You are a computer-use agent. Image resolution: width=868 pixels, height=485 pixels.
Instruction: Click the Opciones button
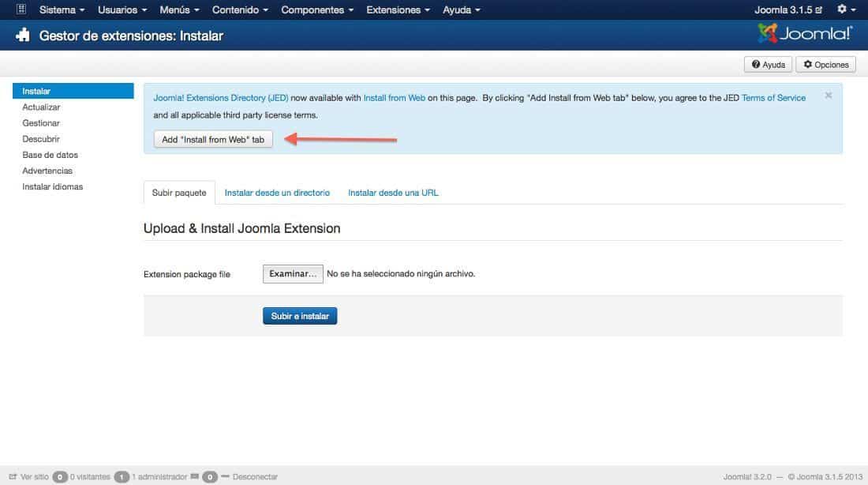click(x=826, y=65)
